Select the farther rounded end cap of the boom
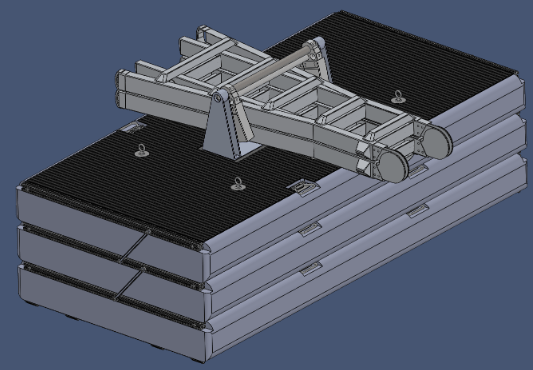Screen dimensions: 533x370 click(x=437, y=142)
